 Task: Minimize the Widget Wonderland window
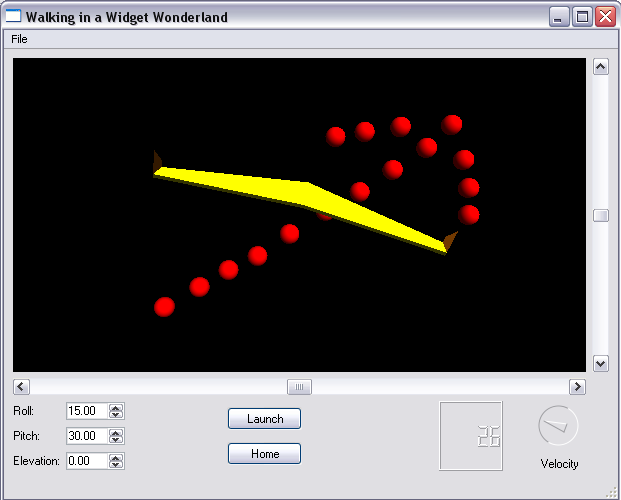tap(559, 17)
